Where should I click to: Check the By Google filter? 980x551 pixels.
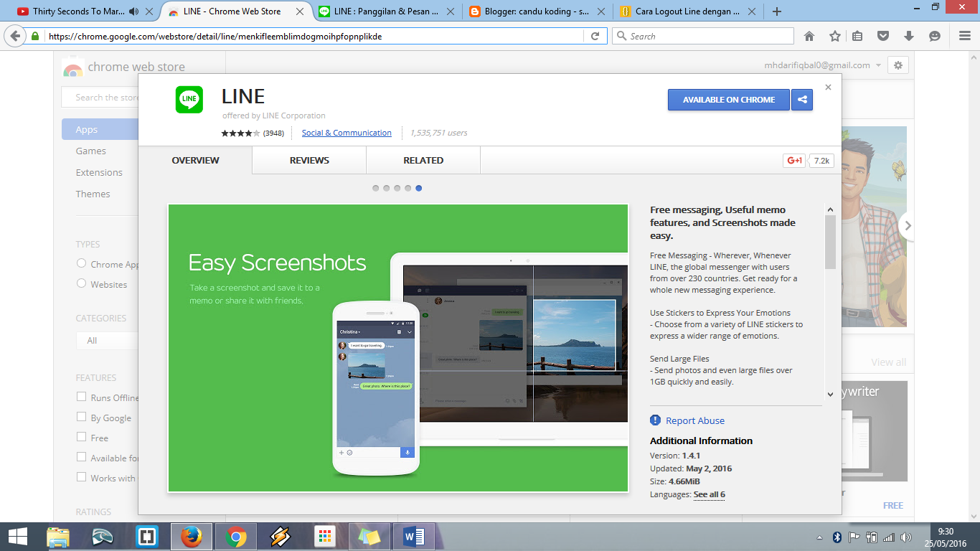click(x=81, y=417)
